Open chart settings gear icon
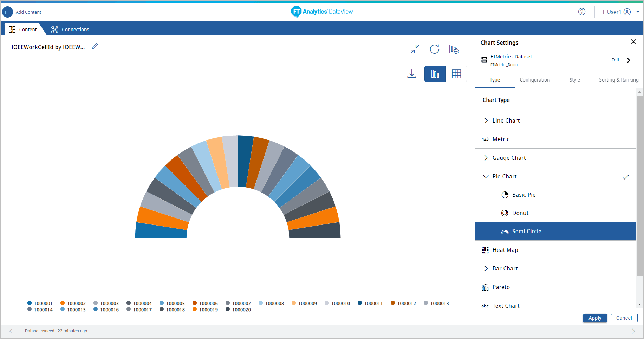 [x=454, y=50]
